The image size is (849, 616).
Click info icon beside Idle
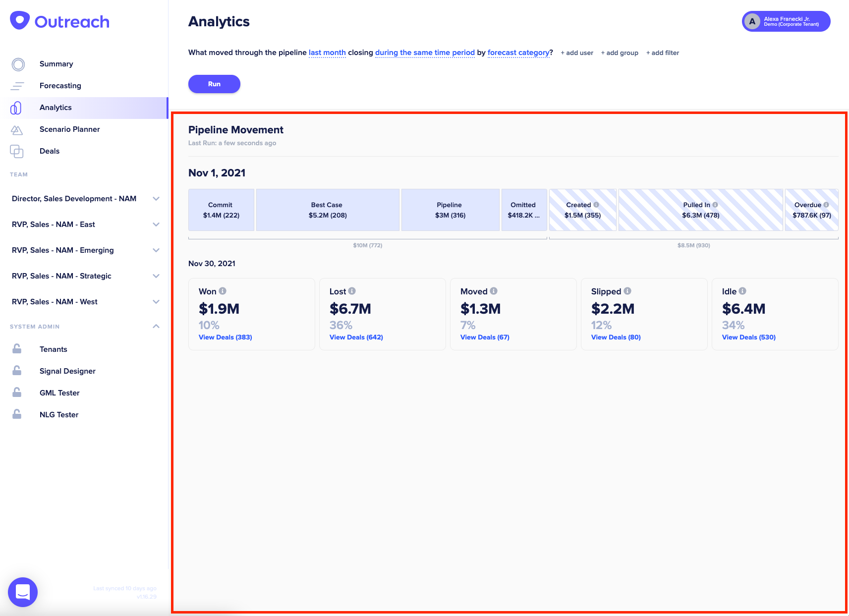tap(742, 291)
